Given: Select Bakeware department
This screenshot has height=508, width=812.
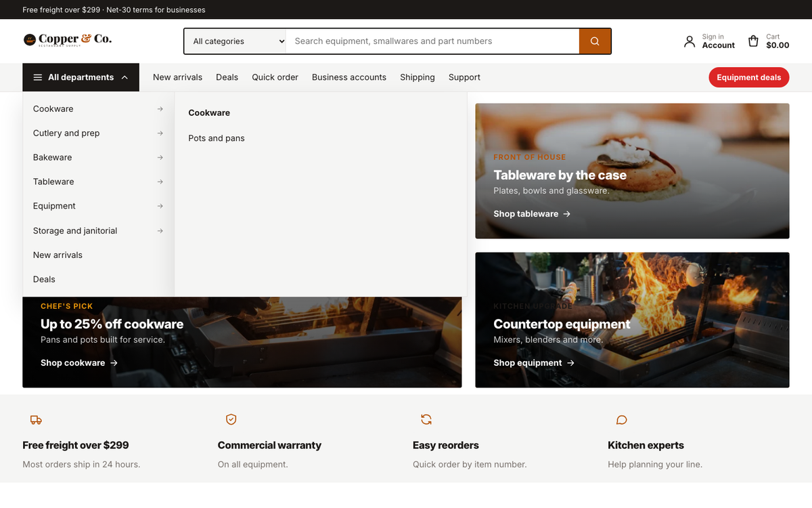Looking at the screenshot, I should click(99, 158).
